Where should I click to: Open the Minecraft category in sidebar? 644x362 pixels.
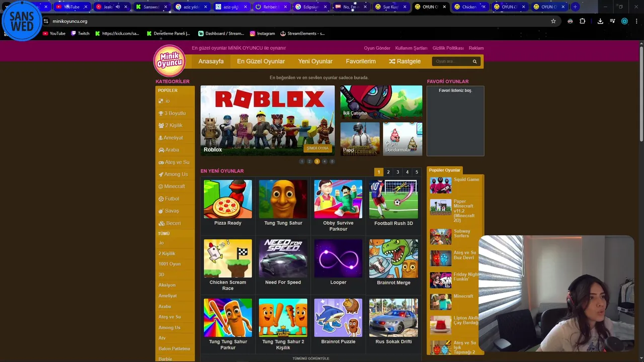pyautogui.click(x=175, y=187)
